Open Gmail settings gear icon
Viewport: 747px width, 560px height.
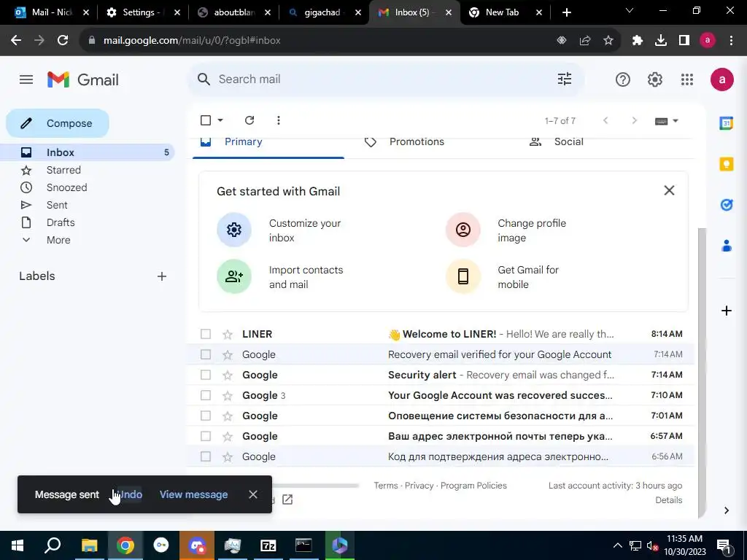pos(655,79)
